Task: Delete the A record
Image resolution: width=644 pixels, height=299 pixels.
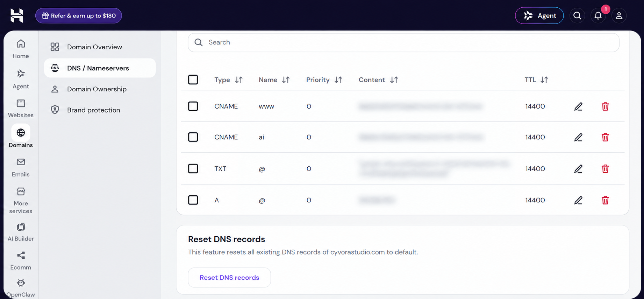Action: [x=605, y=200]
